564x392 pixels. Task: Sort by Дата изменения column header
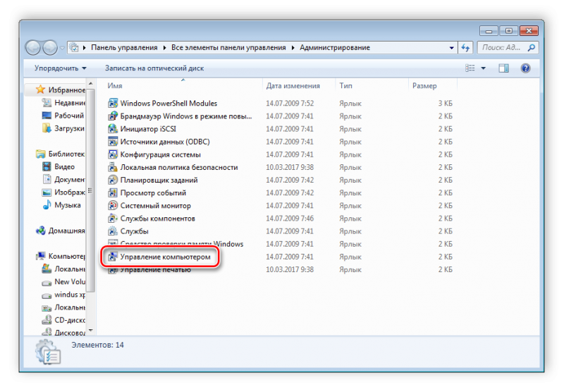pos(299,85)
